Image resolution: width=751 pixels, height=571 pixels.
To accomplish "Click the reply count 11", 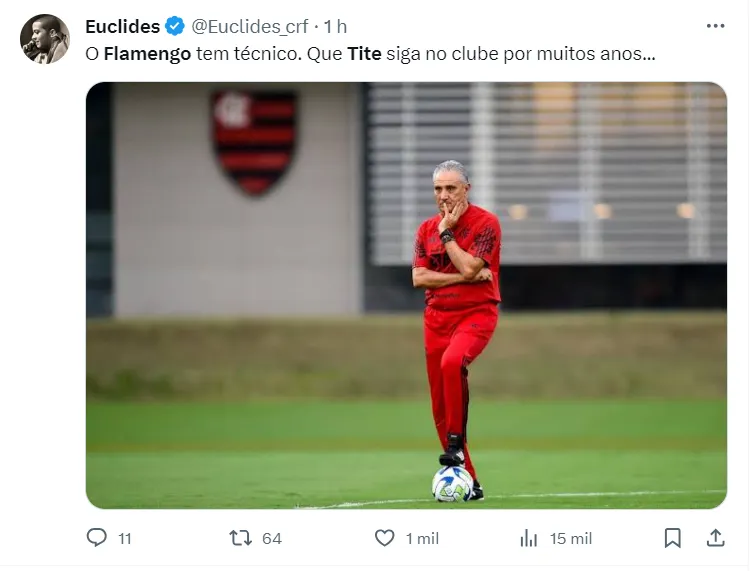I will (125, 539).
